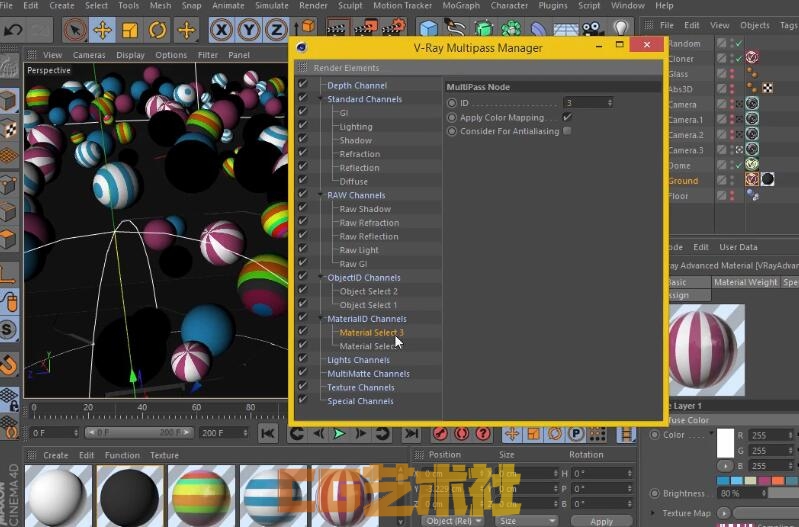The height and width of the screenshot is (527, 799).
Task: Enable Consider For Antialiasing checkbox
Action: pos(567,131)
